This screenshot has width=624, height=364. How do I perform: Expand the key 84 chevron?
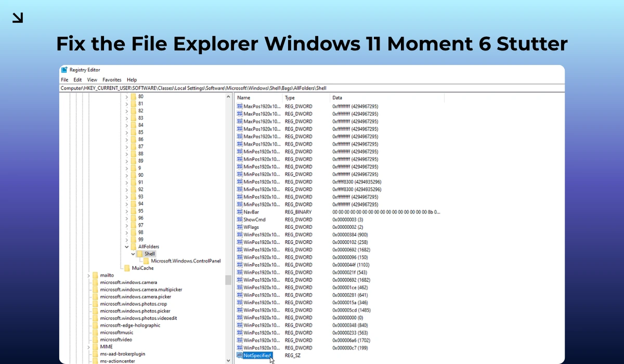pyautogui.click(x=126, y=125)
